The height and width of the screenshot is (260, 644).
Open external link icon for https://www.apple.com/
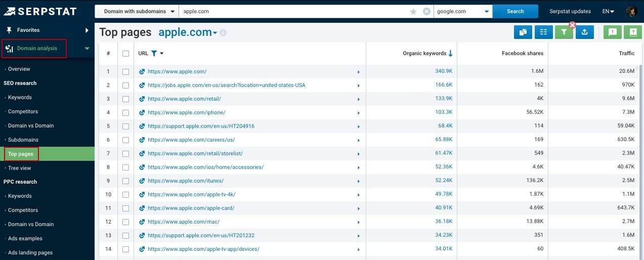click(142, 72)
